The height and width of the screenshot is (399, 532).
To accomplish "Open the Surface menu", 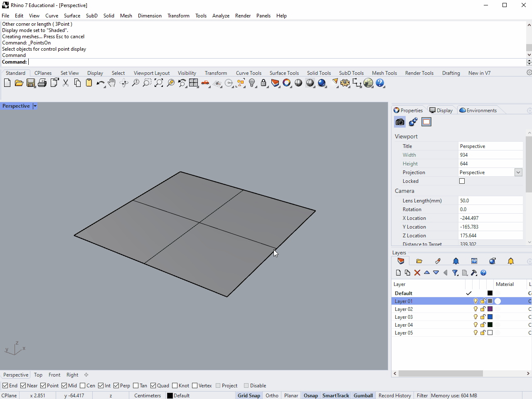I will pyautogui.click(x=72, y=16).
